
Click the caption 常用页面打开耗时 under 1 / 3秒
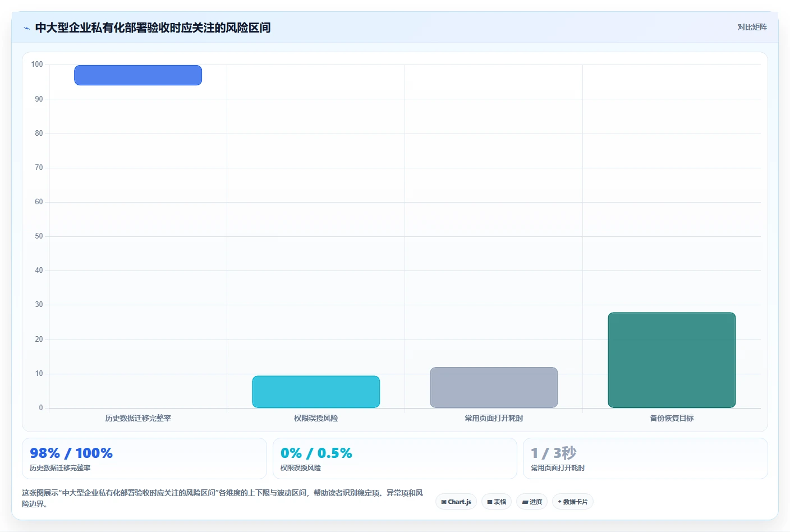pyautogui.click(x=558, y=468)
